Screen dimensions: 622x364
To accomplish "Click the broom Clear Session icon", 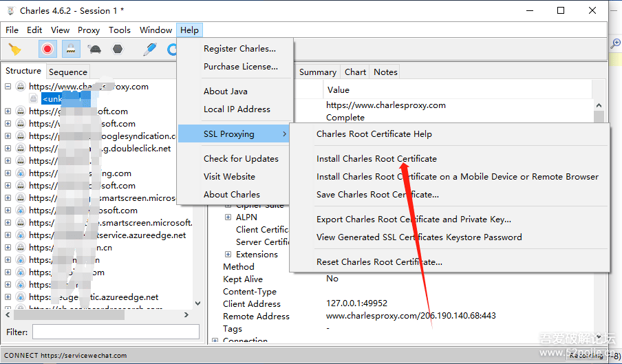I will point(14,49).
